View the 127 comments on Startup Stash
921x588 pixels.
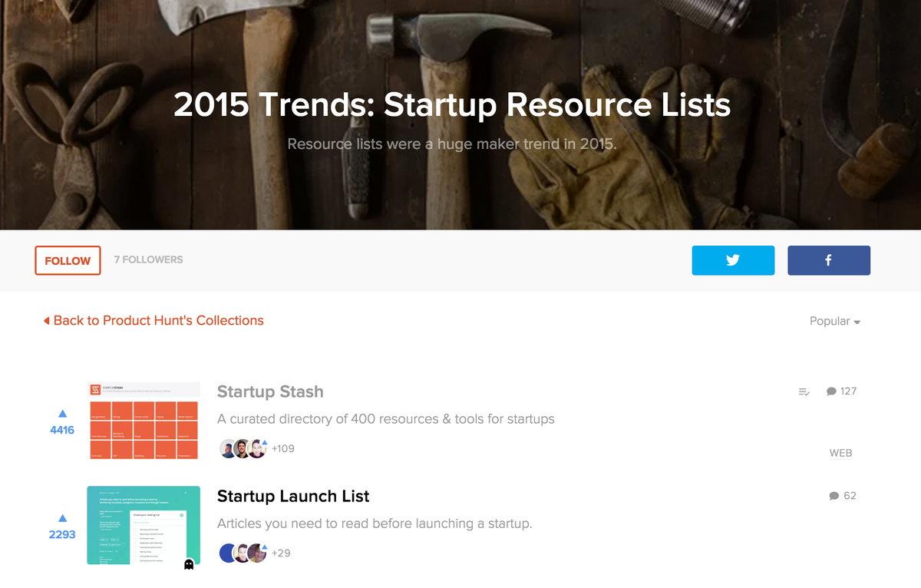(841, 391)
